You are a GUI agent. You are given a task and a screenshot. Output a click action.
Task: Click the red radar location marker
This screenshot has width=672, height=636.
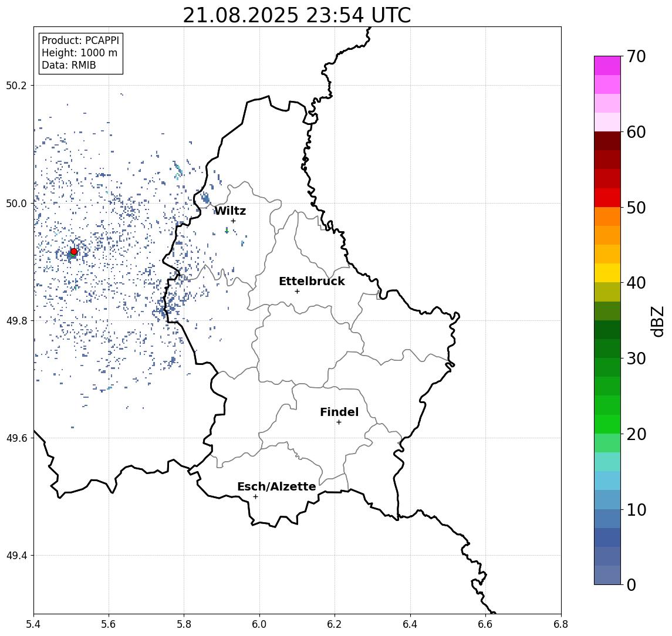click(x=74, y=252)
